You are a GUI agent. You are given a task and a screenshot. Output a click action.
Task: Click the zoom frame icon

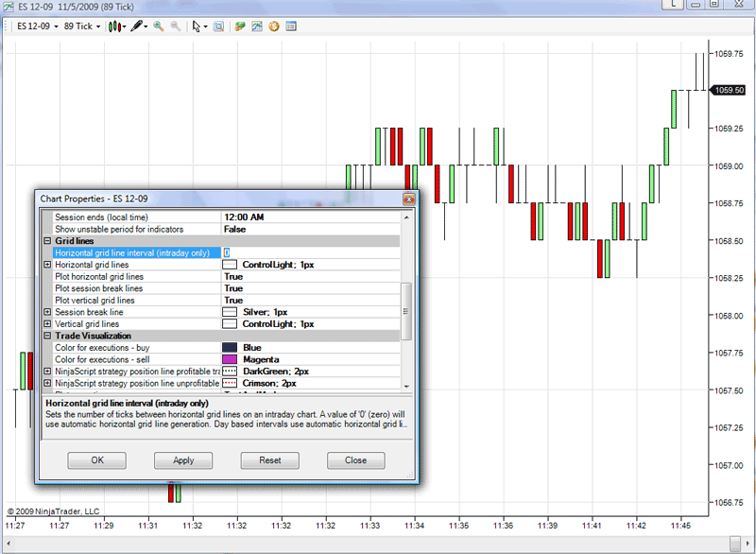(x=218, y=26)
